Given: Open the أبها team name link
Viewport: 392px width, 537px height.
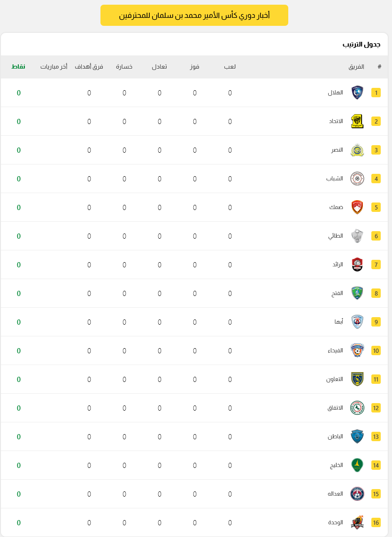Looking at the screenshot, I should point(338,322).
